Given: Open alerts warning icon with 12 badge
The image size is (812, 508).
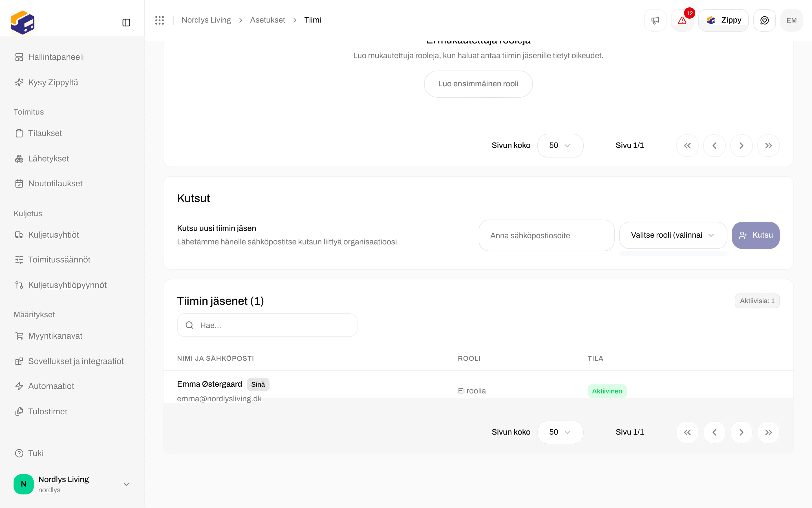Looking at the screenshot, I should pyautogui.click(x=682, y=20).
